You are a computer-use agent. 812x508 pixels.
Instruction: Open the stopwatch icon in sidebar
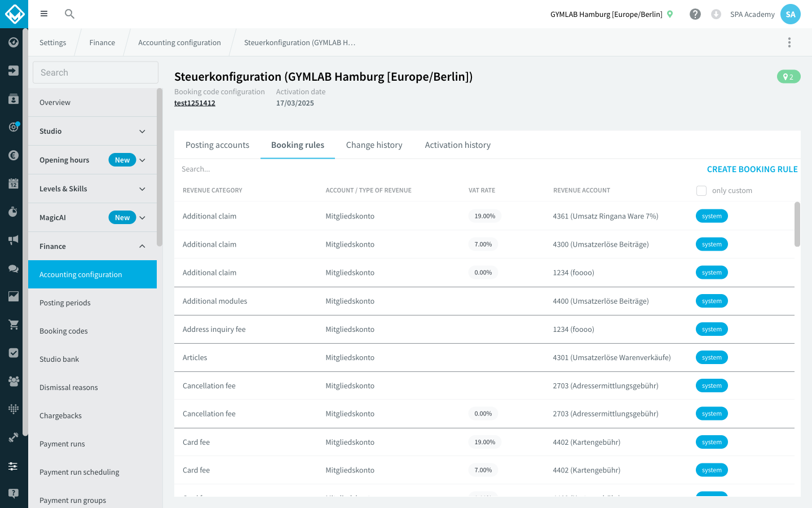click(x=14, y=212)
